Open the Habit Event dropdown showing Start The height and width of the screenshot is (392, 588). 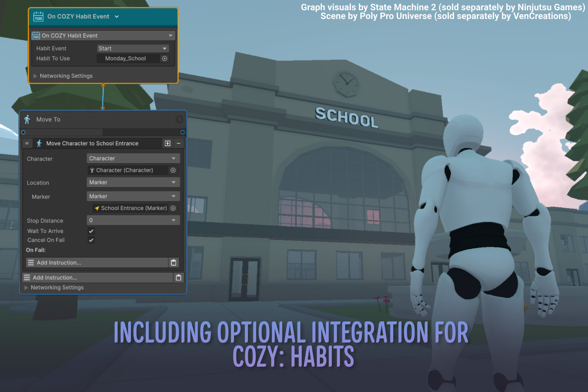coord(133,48)
